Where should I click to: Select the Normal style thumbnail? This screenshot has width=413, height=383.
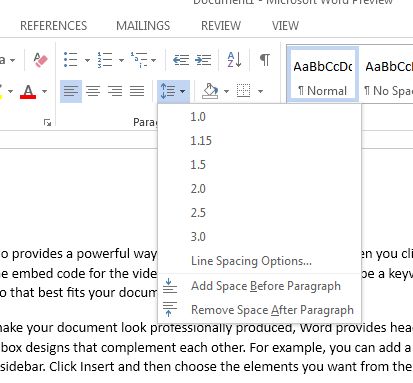(x=323, y=75)
